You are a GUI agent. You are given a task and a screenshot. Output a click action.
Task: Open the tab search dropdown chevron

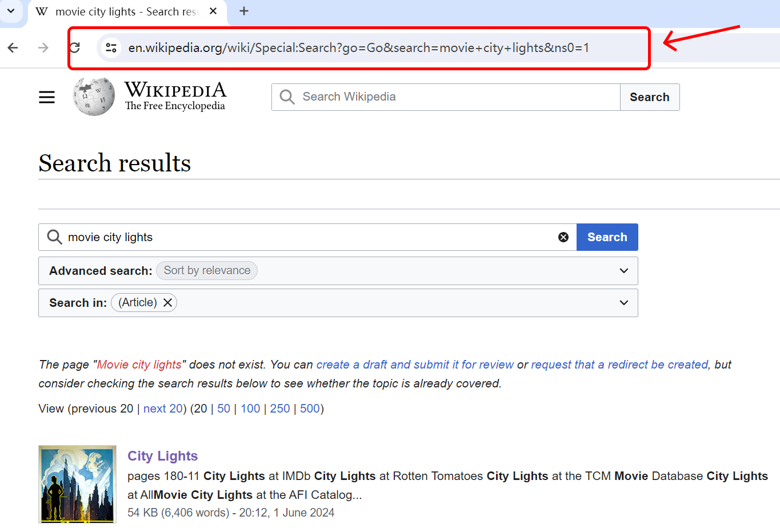tap(11, 11)
